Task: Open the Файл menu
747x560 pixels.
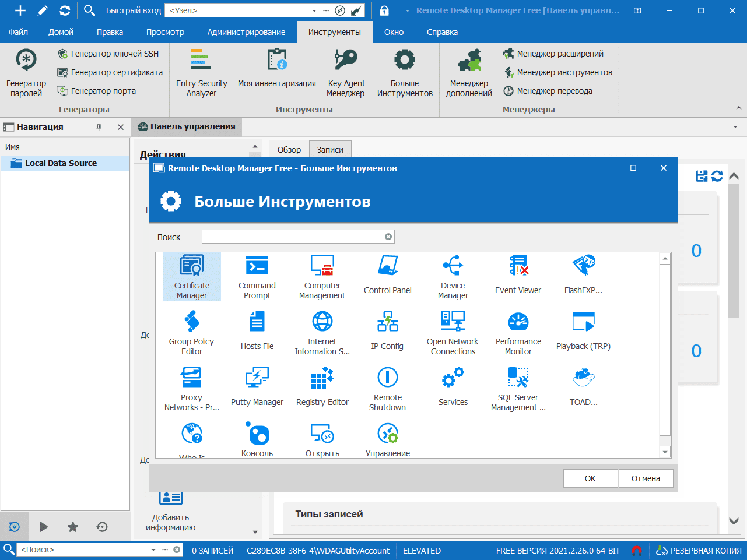Action: (19, 32)
